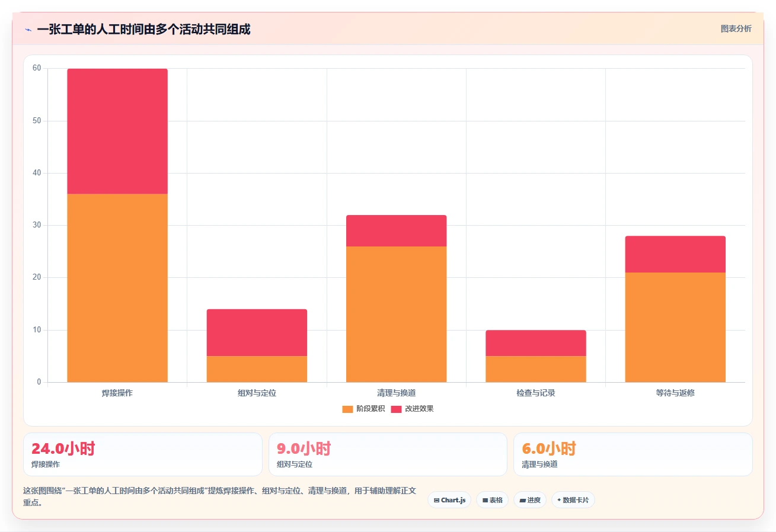Click the 图表分析 label in the header

tap(736, 28)
